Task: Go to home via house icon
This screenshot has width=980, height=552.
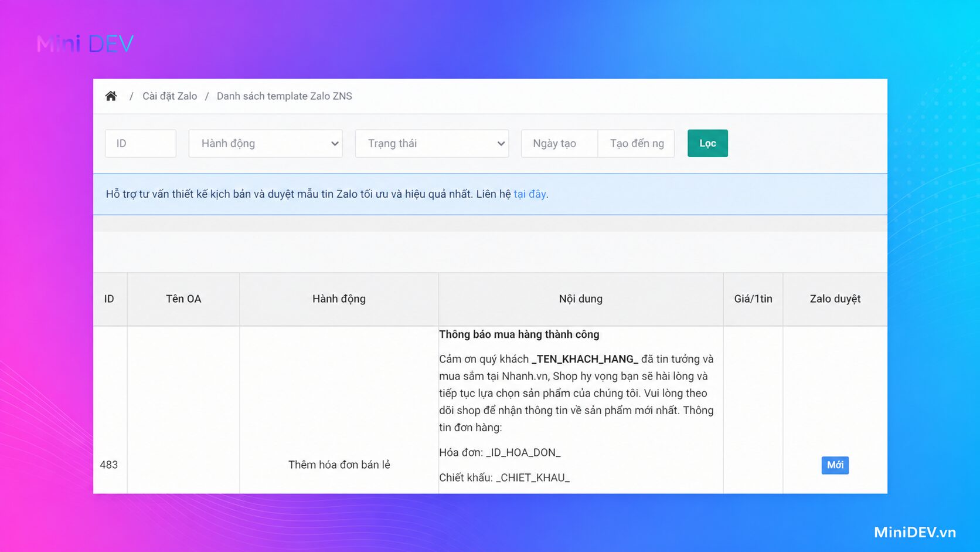Action: pyautogui.click(x=111, y=96)
